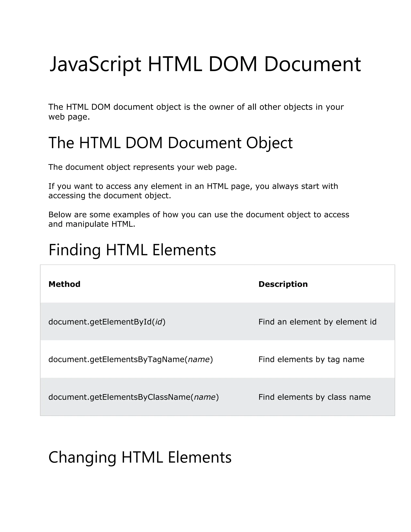The width and height of the screenshot is (411, 532).
Task: Select The HTML DOM Document Object heading
Action: tap(170, 143)
